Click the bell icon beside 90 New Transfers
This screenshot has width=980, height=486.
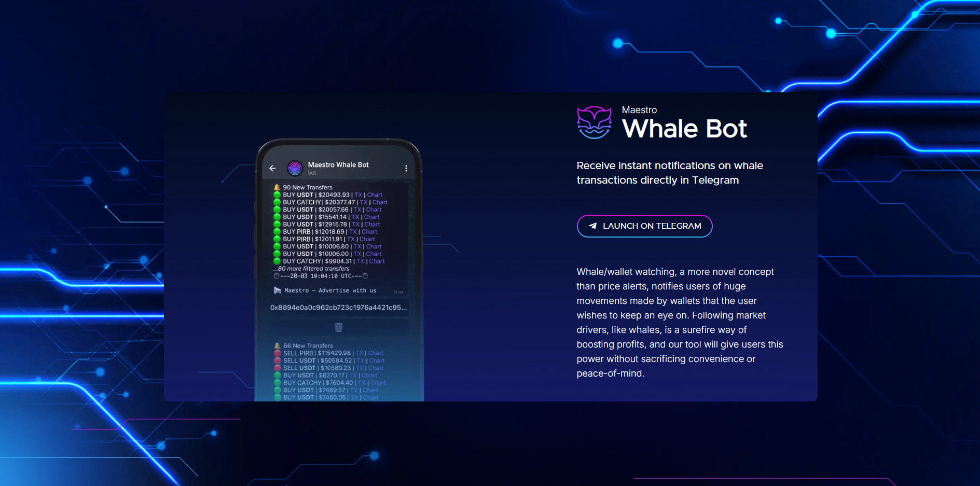point(277,187)
